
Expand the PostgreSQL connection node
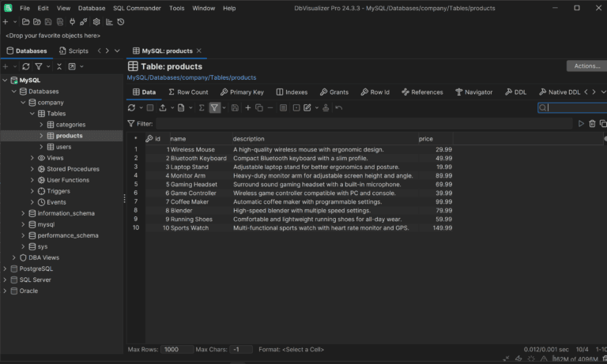point(5,268)
